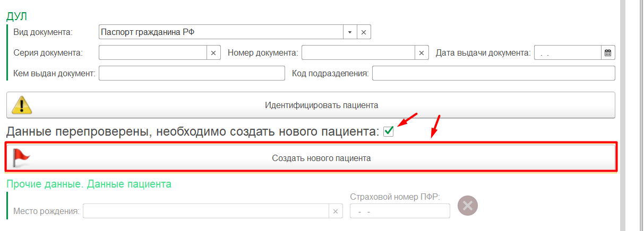Click into the 'Дата выдачи документа' date field
Image resolution: width=644 pixels, height=231 pixels.
click(567, 53)
